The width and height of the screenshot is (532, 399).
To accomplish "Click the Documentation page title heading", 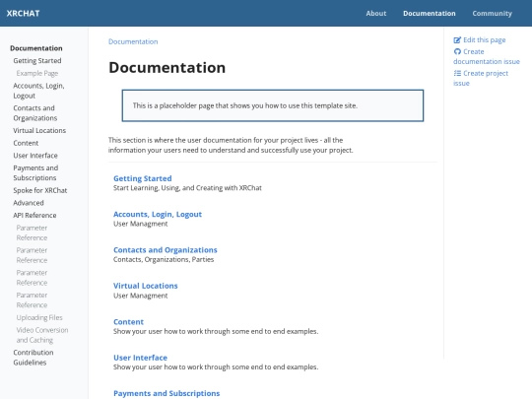I will point(166,68).
